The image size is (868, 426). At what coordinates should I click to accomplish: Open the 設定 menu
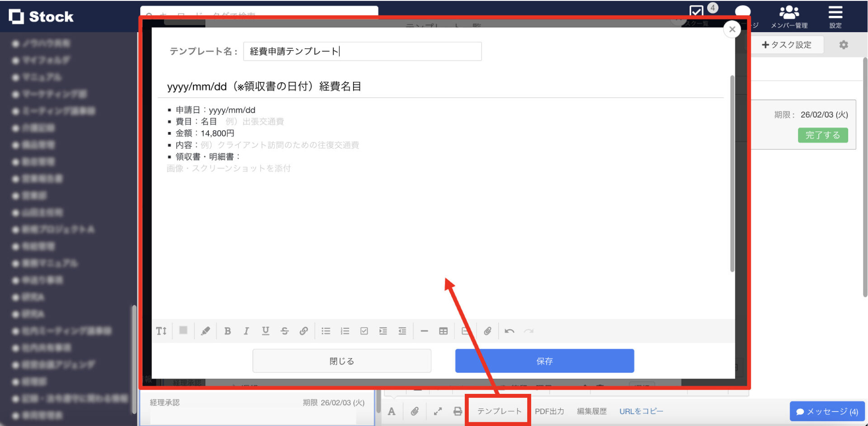point(835,17)
